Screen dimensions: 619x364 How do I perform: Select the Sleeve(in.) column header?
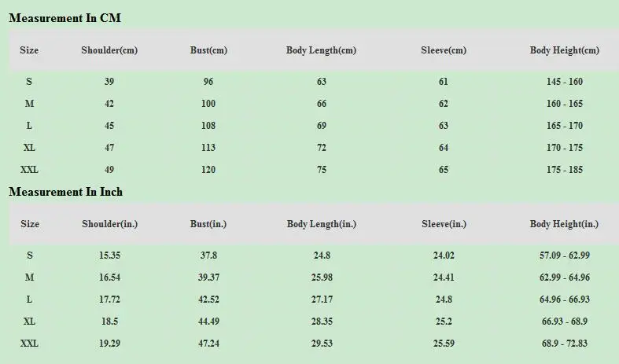click(x=444, y=224)
